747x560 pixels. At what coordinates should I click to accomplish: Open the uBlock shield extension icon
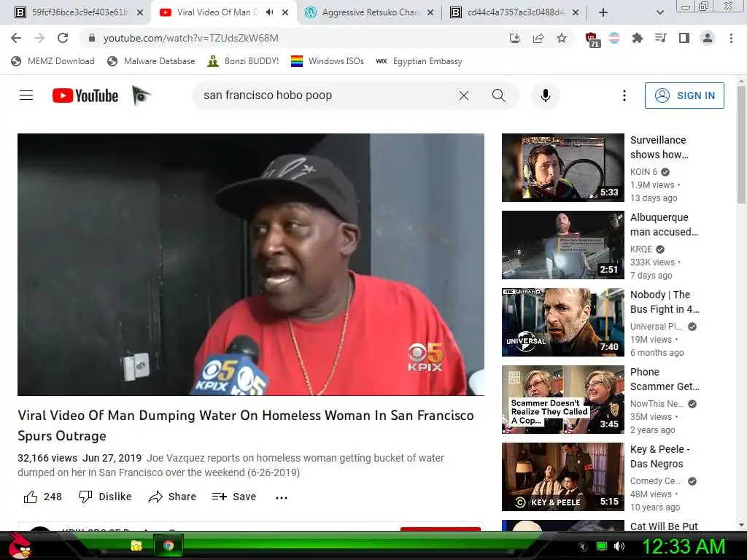[592, 39]
